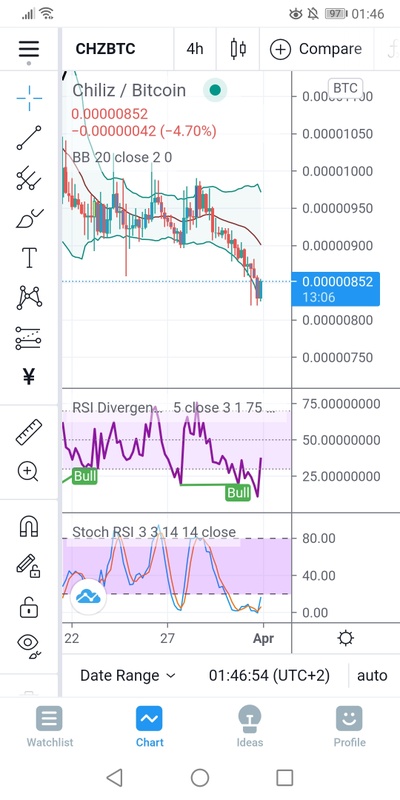Open the yen symbol icons tool
Viewport: 400px width, 800px height.
29,377
